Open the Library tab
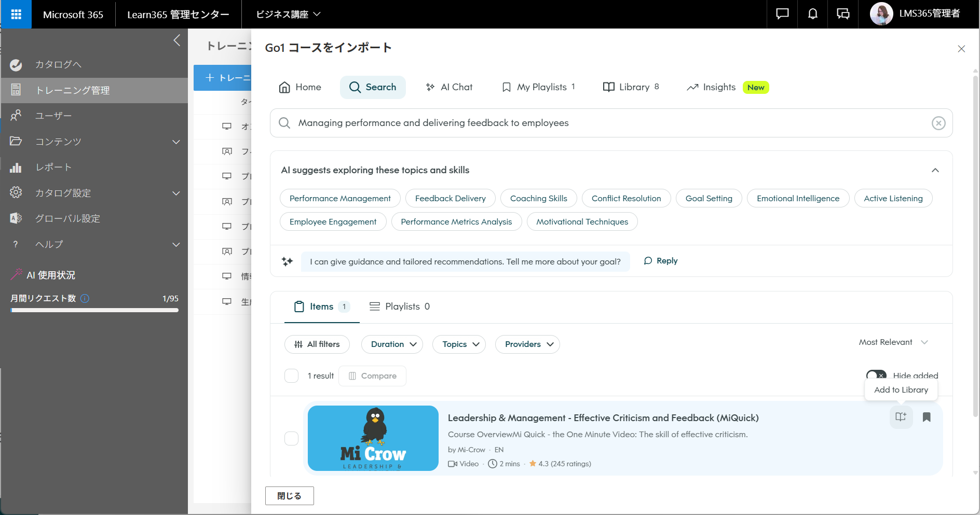The width and height of the screenshot is (980, 515). (631, 87)
